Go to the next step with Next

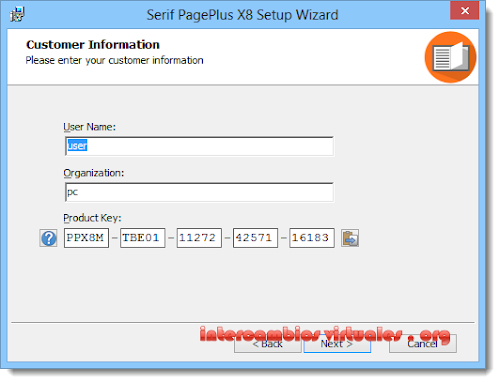click(337, 344)
